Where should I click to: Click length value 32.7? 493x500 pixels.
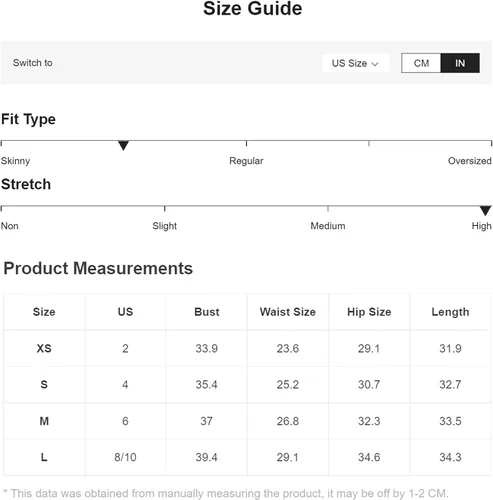pos(450,385)
